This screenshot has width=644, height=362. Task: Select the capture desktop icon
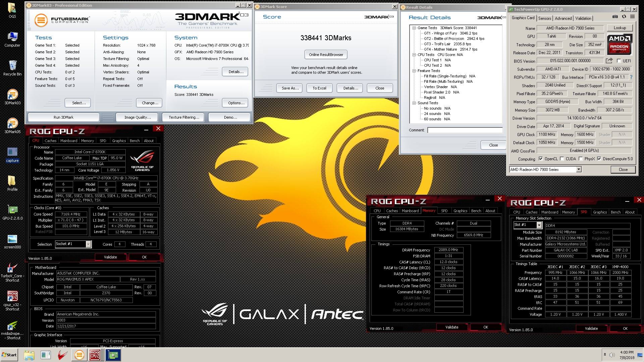coord(12,155)
